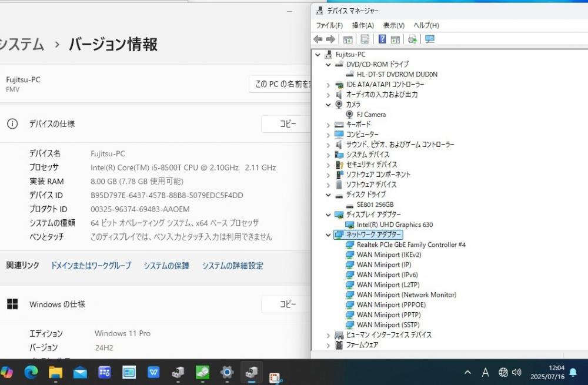This screenshot has height=385, width=588.
Task: Select WAN Miniport (SSTP) entry
Action: [x=388, y=325]
